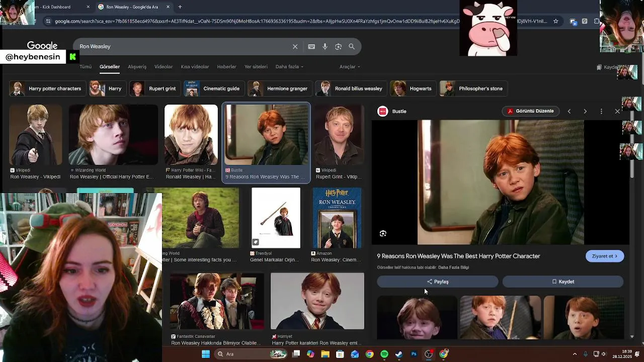Start a voice search with the microphone
This screenshot has width=644, height=362.
click(325, 46)
